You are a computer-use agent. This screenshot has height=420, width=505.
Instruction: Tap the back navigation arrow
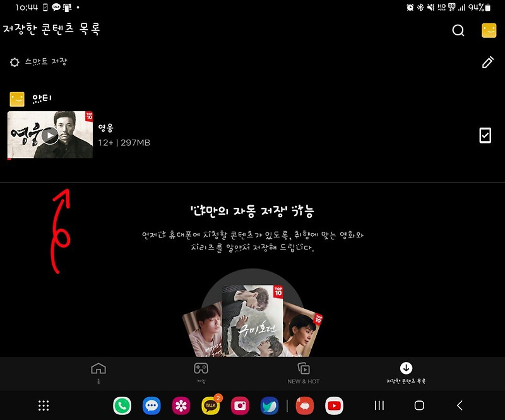460,405
